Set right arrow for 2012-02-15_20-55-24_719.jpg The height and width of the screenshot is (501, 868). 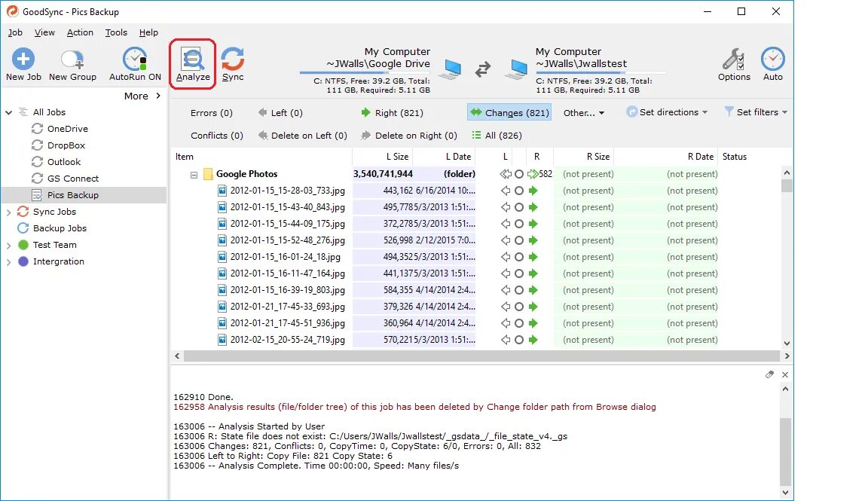click(x=533, y=340)
